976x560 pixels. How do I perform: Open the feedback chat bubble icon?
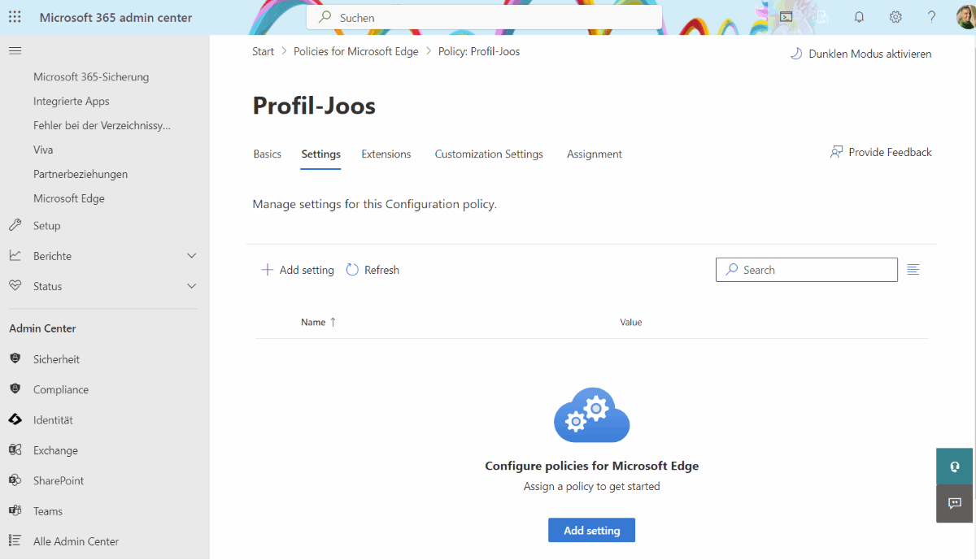[954, 504]
